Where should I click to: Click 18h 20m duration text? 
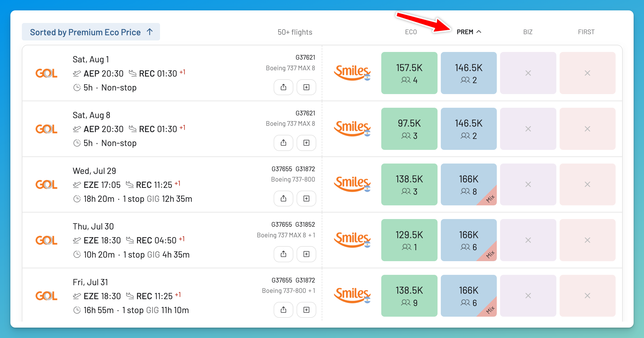99,199
